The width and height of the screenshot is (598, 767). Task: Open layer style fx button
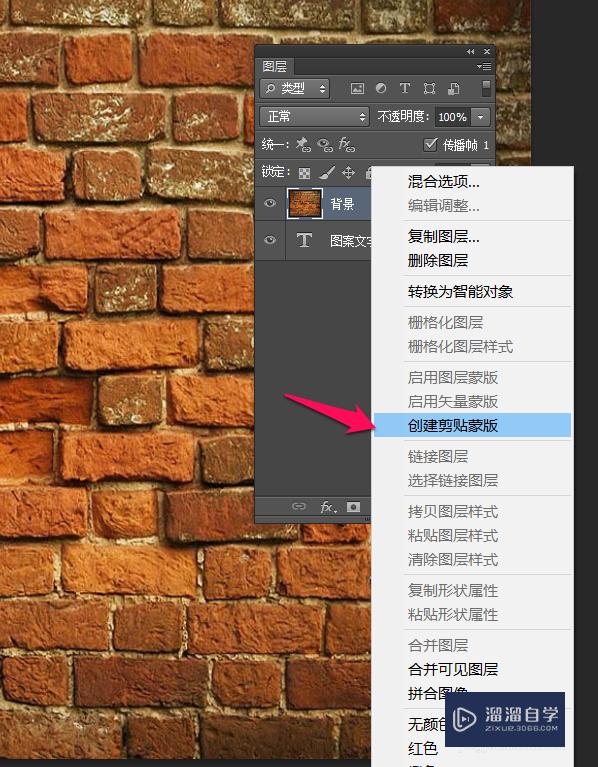328,507
